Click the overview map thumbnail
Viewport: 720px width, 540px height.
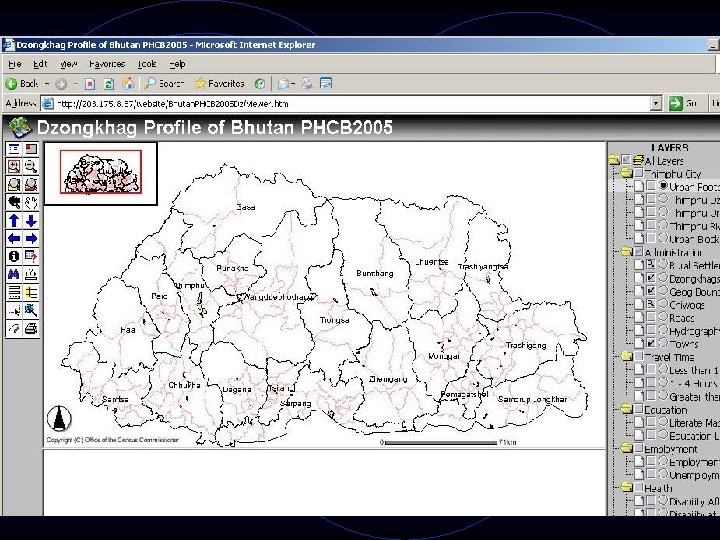tap(101, 172)
